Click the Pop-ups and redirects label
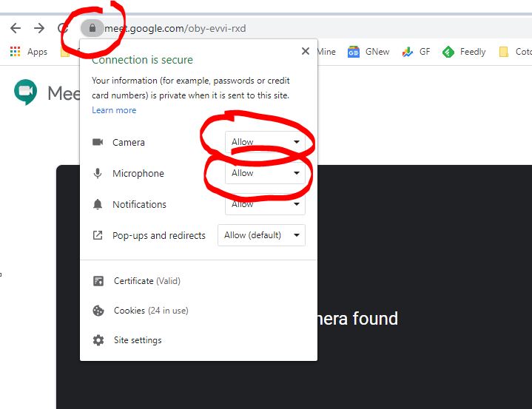 pyautogui.click(x=159, y=235)
